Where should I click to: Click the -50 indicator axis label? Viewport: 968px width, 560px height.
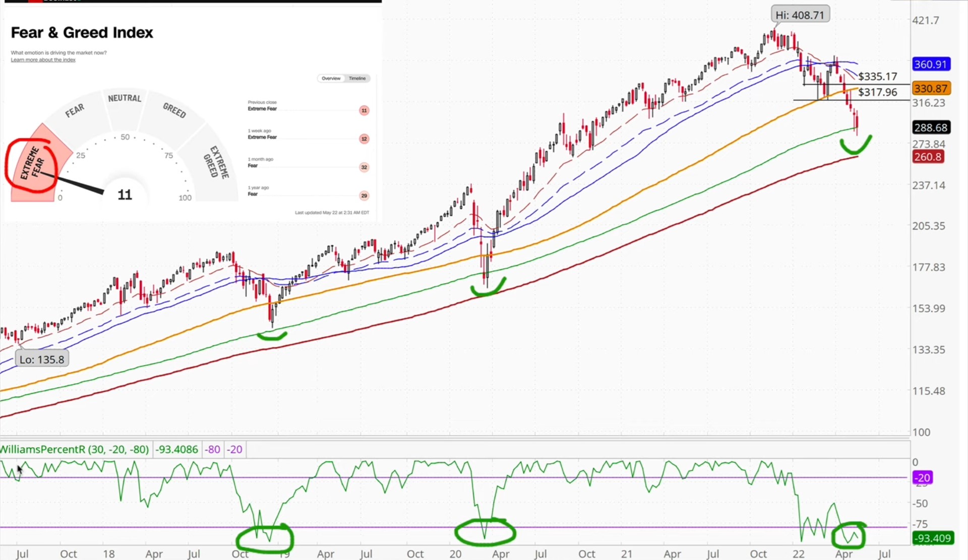click(920, 504)
